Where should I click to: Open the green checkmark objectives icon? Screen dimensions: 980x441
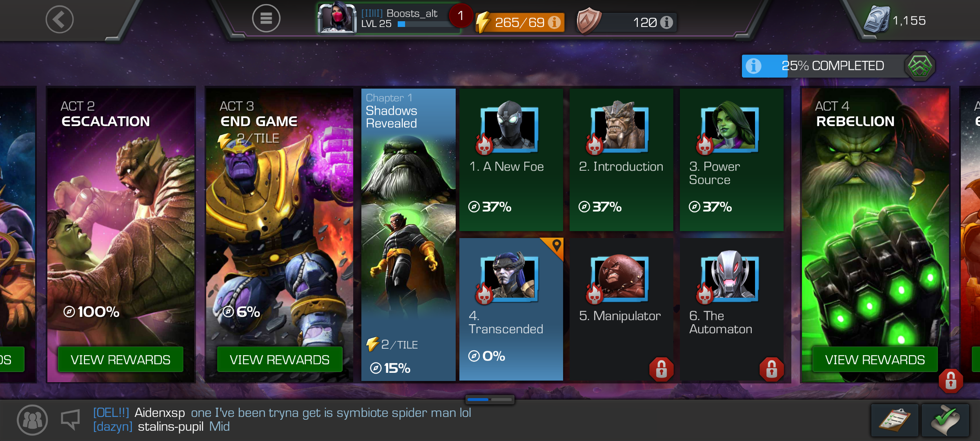point(945,420)
